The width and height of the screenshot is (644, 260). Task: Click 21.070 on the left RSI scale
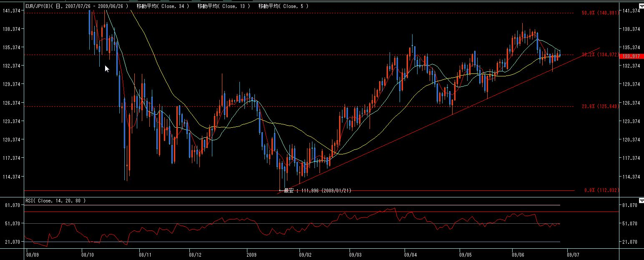click(13, 242)
